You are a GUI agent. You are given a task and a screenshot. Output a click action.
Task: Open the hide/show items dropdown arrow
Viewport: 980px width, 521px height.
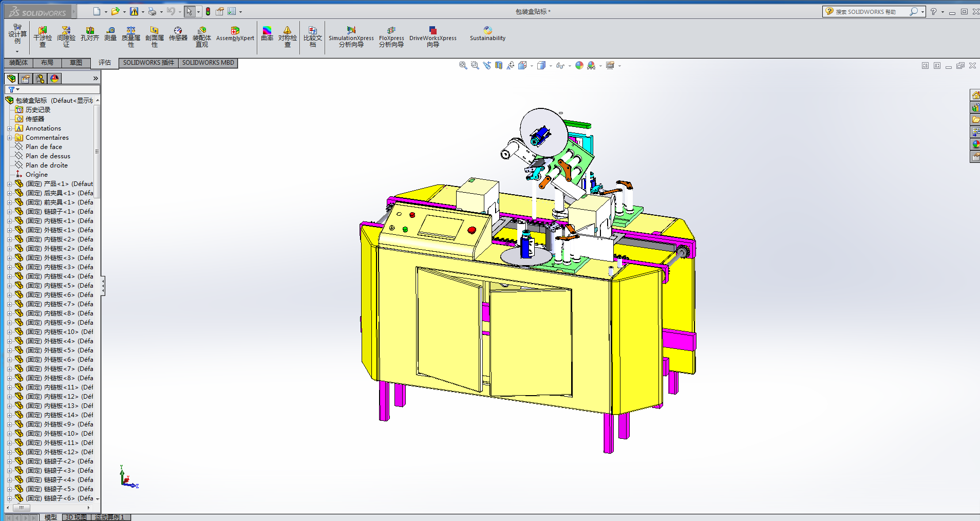570,66
